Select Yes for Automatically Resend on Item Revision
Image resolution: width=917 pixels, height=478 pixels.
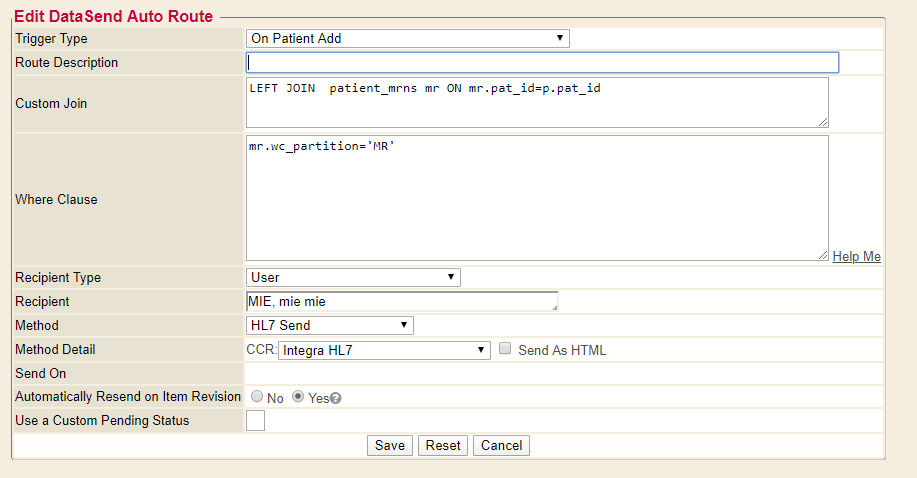click(x=298, y=397)
